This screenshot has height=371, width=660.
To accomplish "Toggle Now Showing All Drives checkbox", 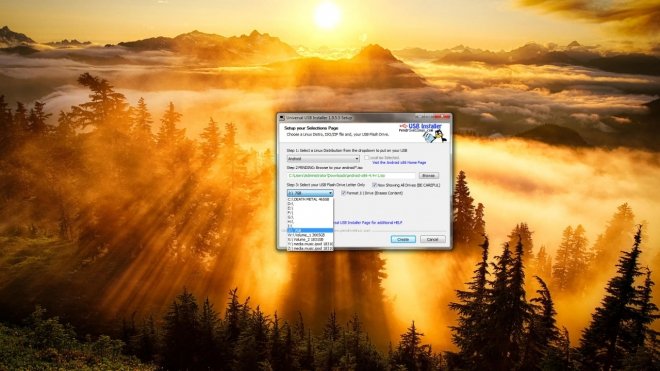I will (x=374, y=185).
